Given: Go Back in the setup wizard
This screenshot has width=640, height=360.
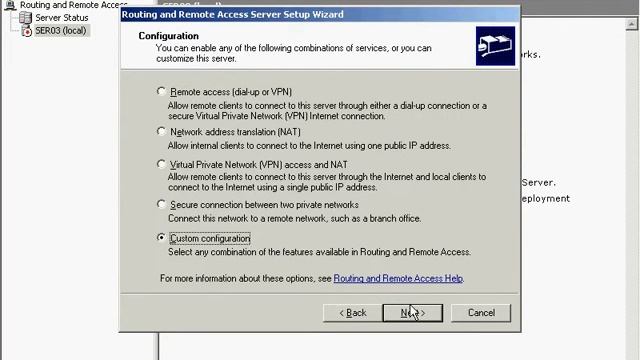Looking at the screenshot, I should pos(353,313).
